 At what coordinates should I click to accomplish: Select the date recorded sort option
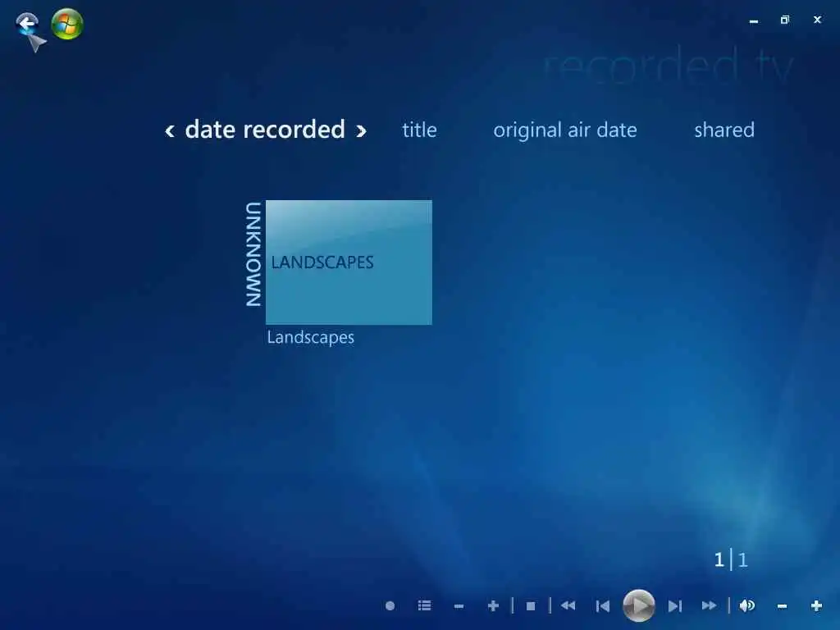[265, 130]
